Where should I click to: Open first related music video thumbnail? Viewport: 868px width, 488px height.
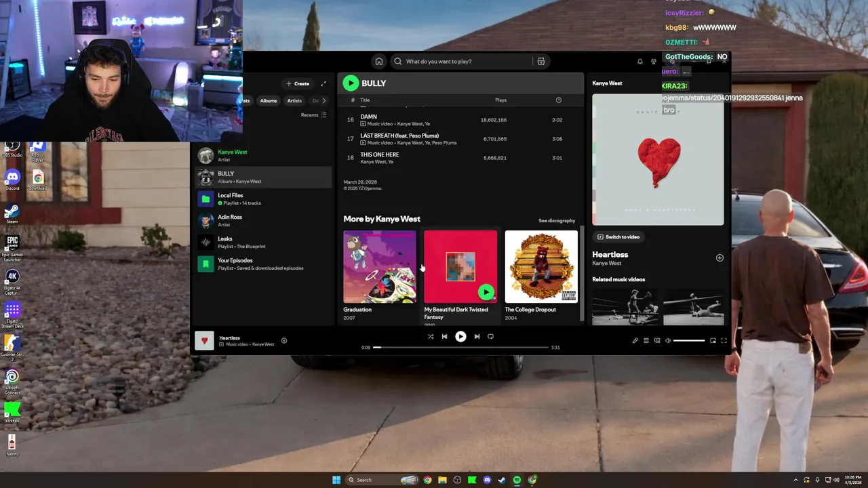pyautogui.click(x=625, y=307)
